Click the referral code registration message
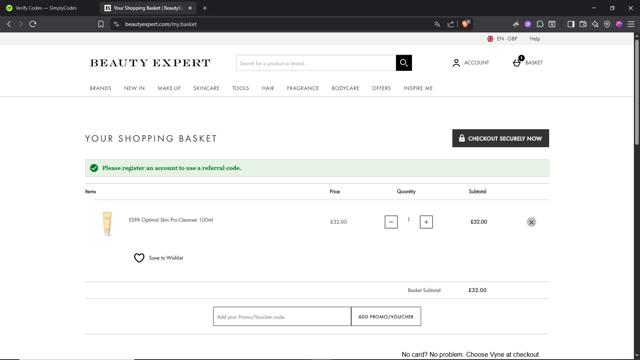 (172, 168)
